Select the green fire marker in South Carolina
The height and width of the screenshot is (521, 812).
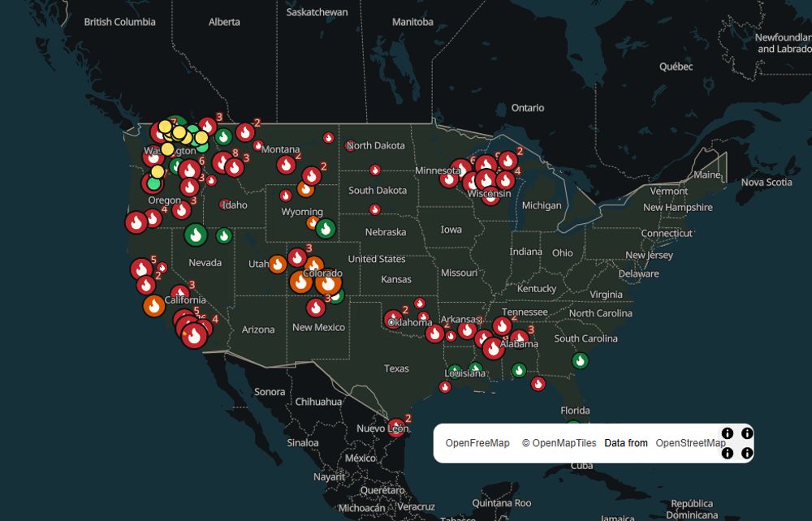click(x=580, y=360)
